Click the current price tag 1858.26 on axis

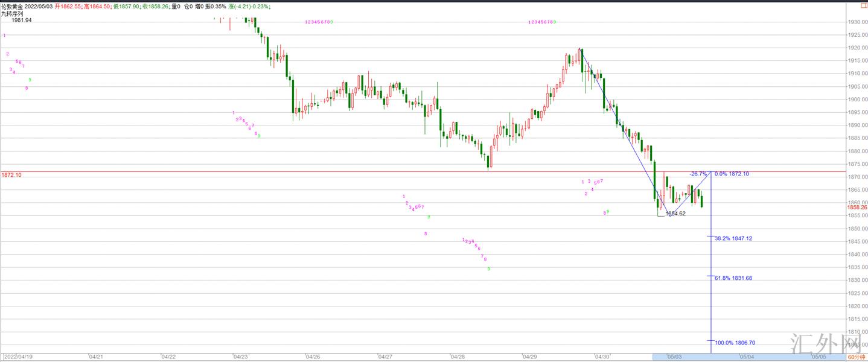(x=857, y=207)
